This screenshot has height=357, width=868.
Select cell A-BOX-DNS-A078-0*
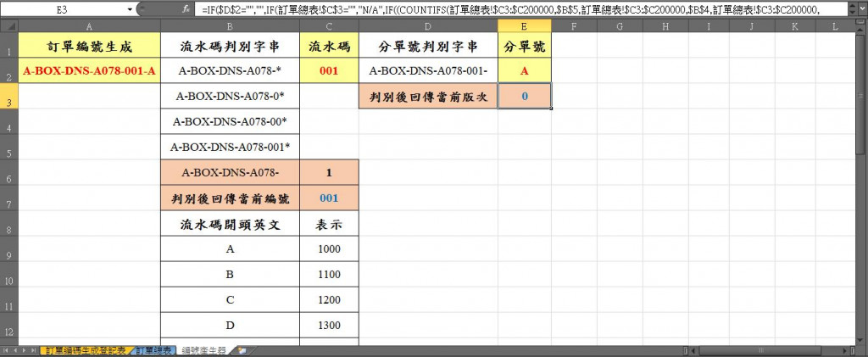point(230,97)
